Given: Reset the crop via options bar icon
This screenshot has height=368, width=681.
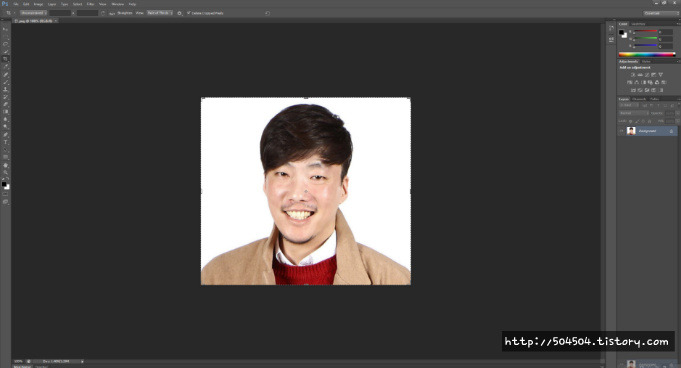Looking at the screenshot, I should click(267, 13).
